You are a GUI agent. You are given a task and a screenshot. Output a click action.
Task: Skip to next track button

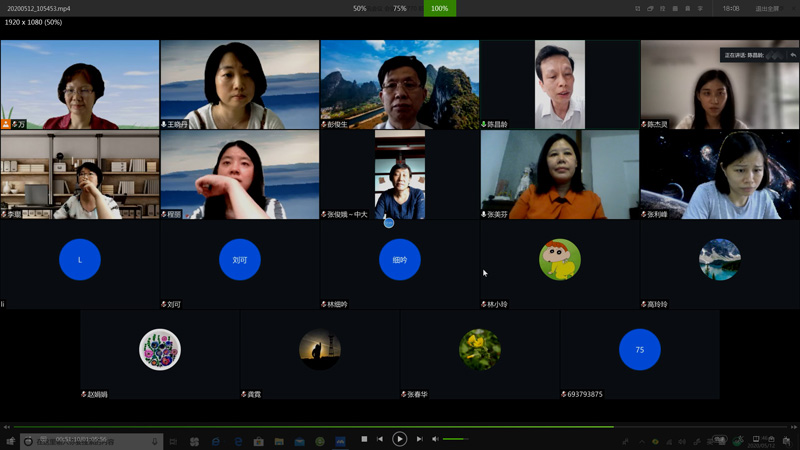(x=419, y=439)
